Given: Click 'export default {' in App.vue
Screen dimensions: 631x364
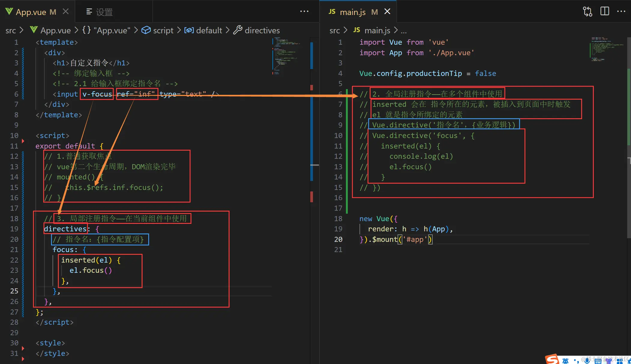Looking at the screenshot, I should point(69,146).
